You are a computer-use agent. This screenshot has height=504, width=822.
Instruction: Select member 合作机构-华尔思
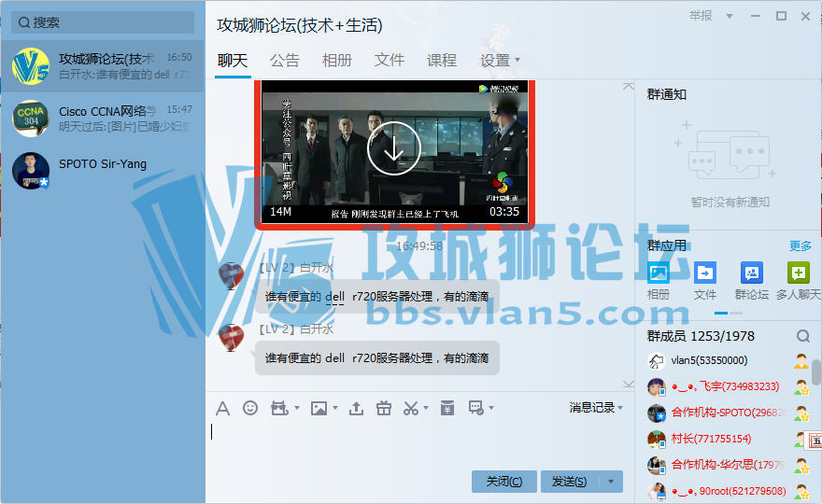(729, 465)
